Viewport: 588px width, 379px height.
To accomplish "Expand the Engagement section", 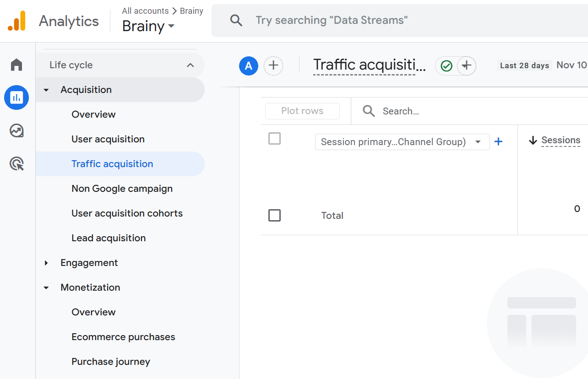I will [89, 263].
